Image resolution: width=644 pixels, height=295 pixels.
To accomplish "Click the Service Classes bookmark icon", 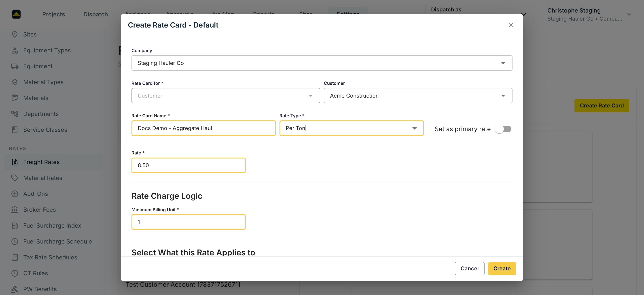I will click(15, 130).
